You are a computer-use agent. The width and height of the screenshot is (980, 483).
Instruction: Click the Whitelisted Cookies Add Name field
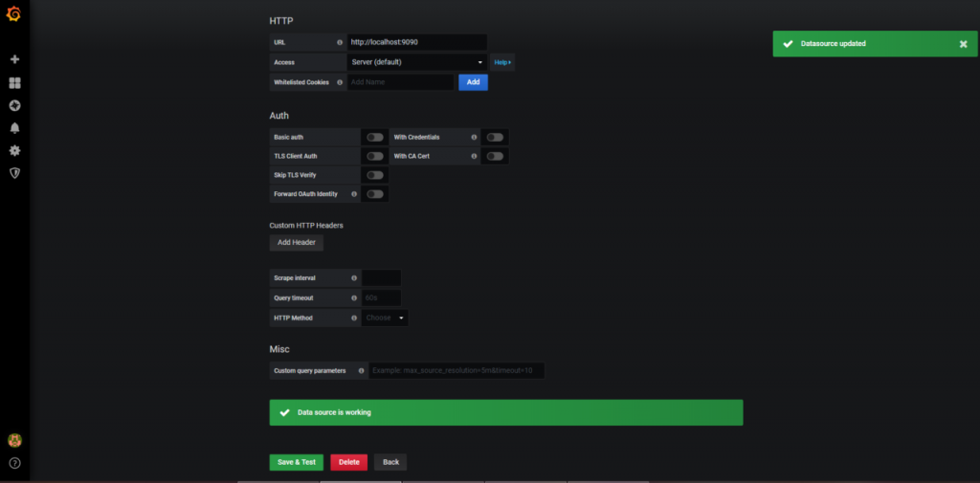click(401, 82)
